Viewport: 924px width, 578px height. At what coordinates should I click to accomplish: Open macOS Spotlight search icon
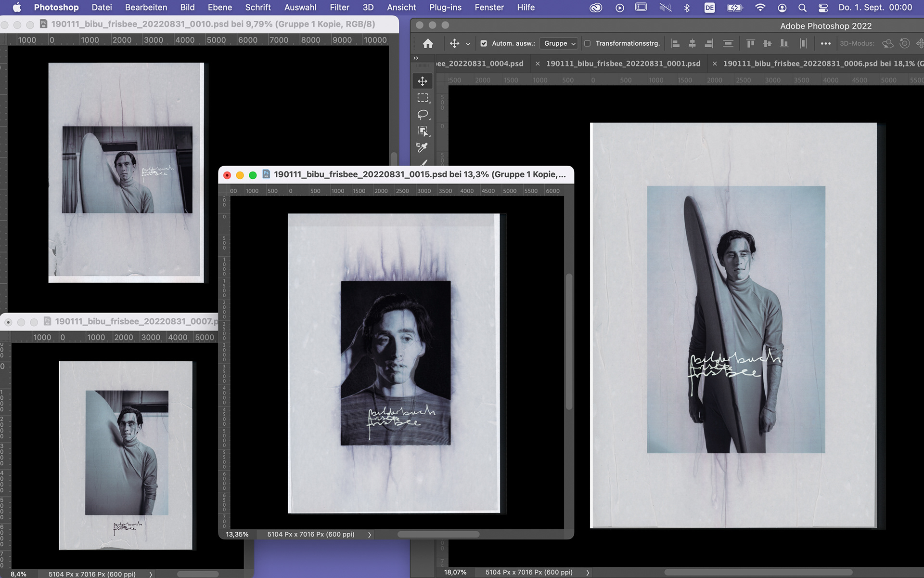[x=802, y=8]
